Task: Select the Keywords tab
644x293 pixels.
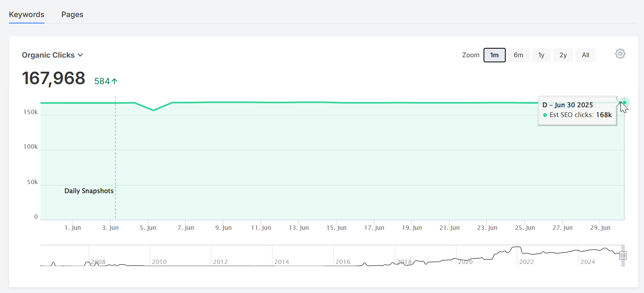Action: coord(26,15)
